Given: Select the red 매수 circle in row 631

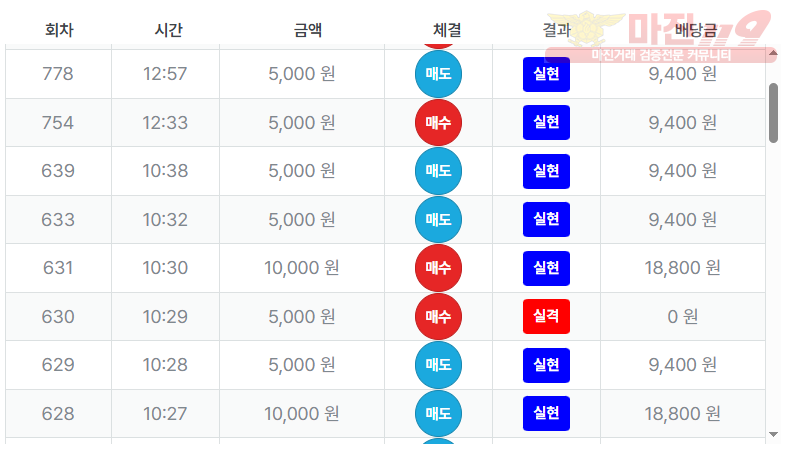Looking at the screenshot, I should tap(438, 268).
